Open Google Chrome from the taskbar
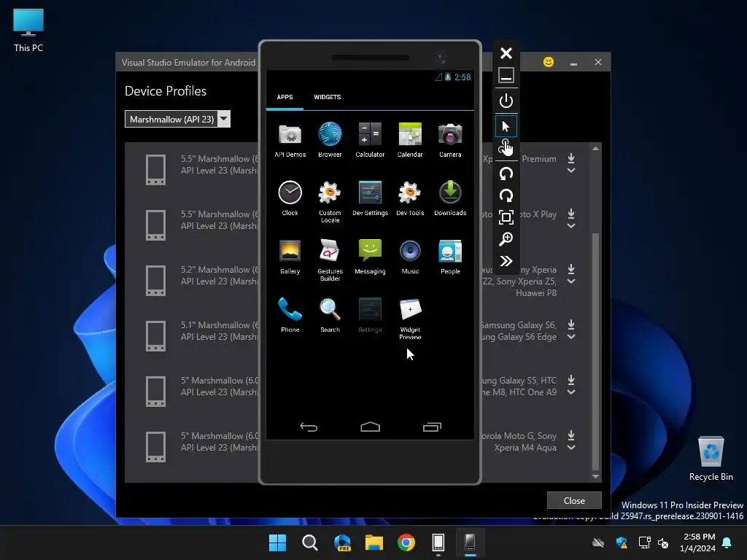747x560 pixels. 406,542
